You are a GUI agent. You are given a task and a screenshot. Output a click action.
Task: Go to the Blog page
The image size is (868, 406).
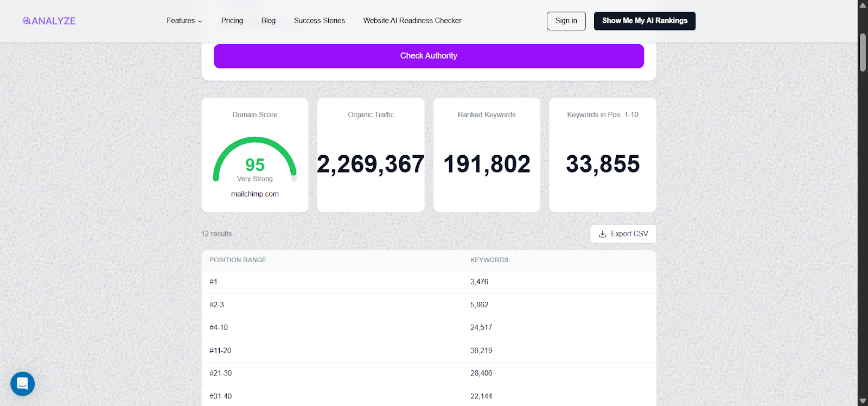(269, 21)
